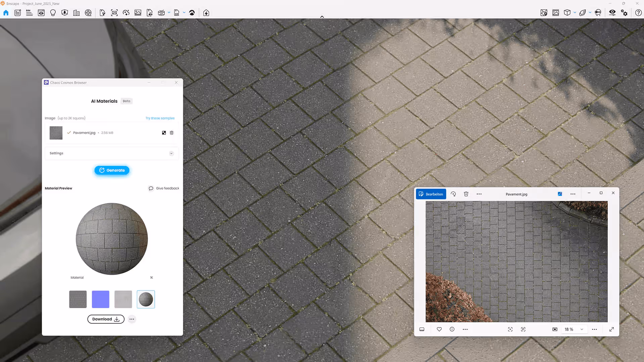This screenshot has width=644, height=362.
Task: Click the pavement photo in Photos viewer
Action: 516,262
